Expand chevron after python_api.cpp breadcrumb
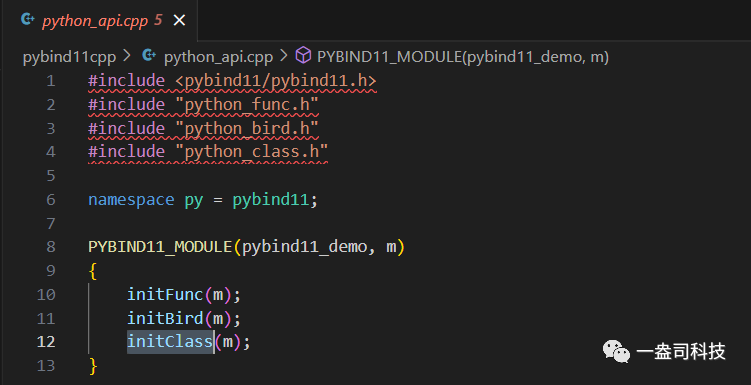 click(x=284, y=56)
